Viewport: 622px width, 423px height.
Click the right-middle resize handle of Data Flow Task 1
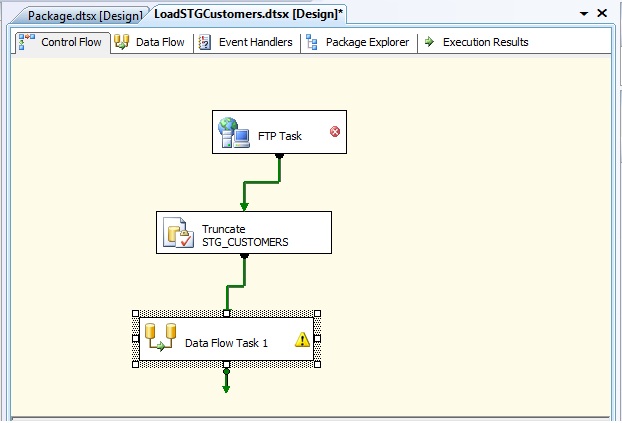[318, 340]
